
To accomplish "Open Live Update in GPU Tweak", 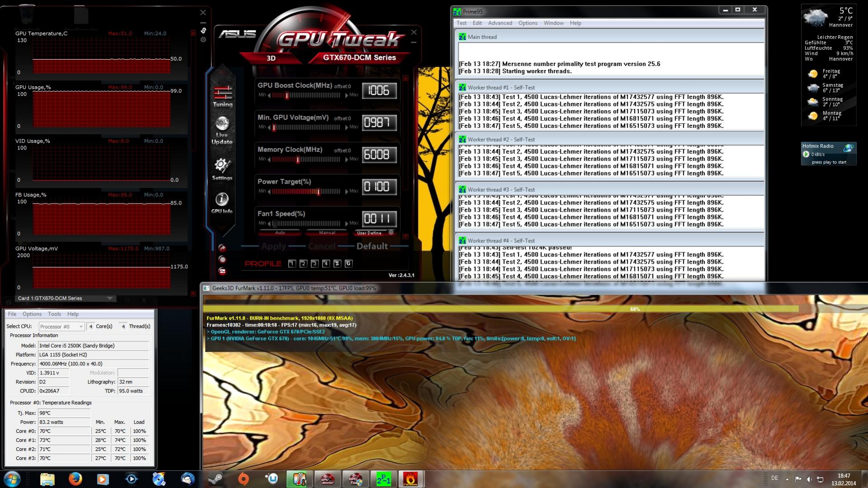I will click(x=222, y=131).
